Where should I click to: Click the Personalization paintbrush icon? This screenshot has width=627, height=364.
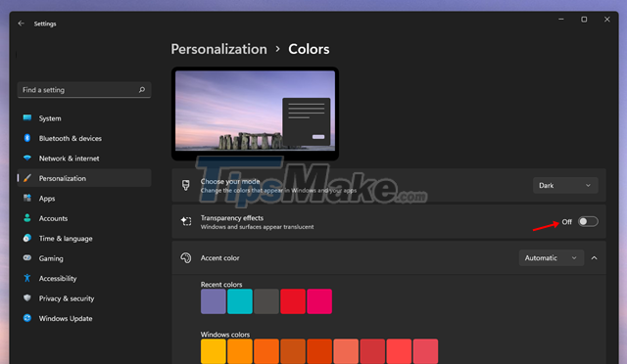coord(27,178)
